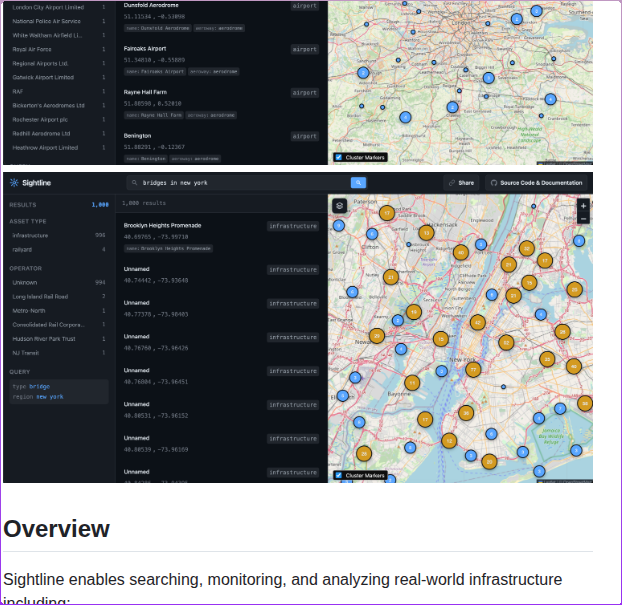The height and width of the screenshot is (605, 622).
Task: Select the orange cluster marker labeled 36
Action: 466,413
